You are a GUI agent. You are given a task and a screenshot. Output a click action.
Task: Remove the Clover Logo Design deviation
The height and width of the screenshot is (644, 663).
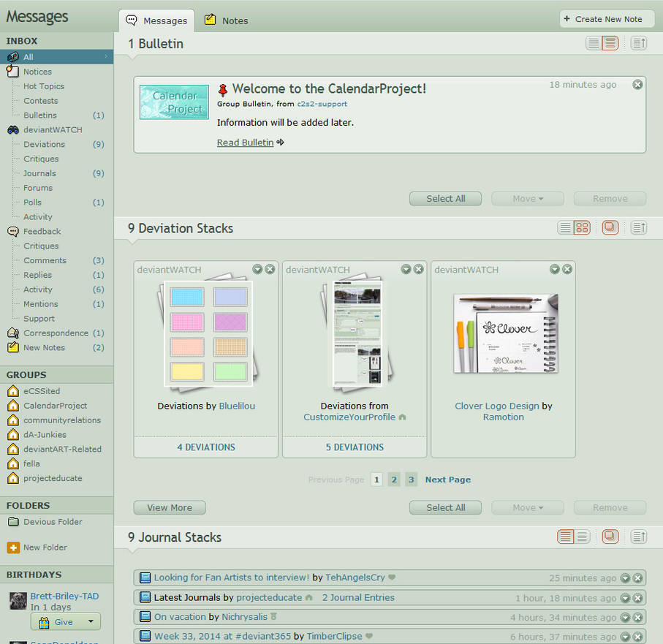pos(567,269)
